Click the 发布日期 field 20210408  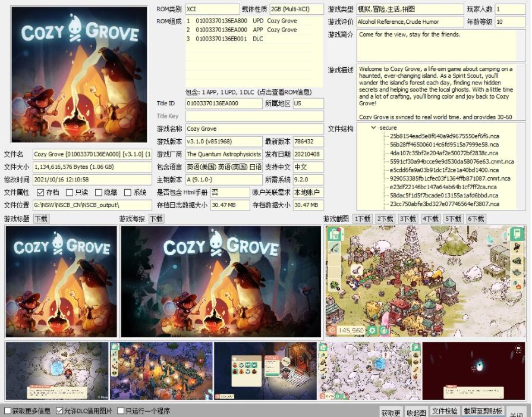click(x=308, y=154)
